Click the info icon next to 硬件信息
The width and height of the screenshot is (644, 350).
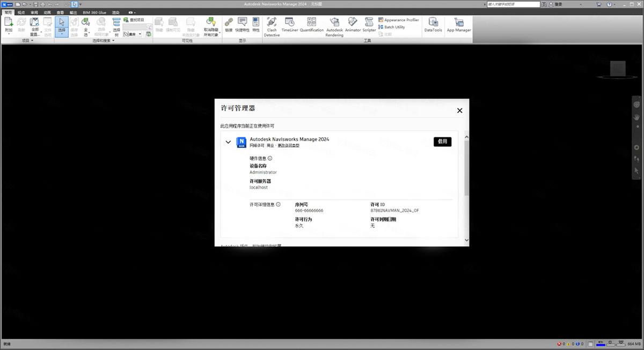point(270,158)
